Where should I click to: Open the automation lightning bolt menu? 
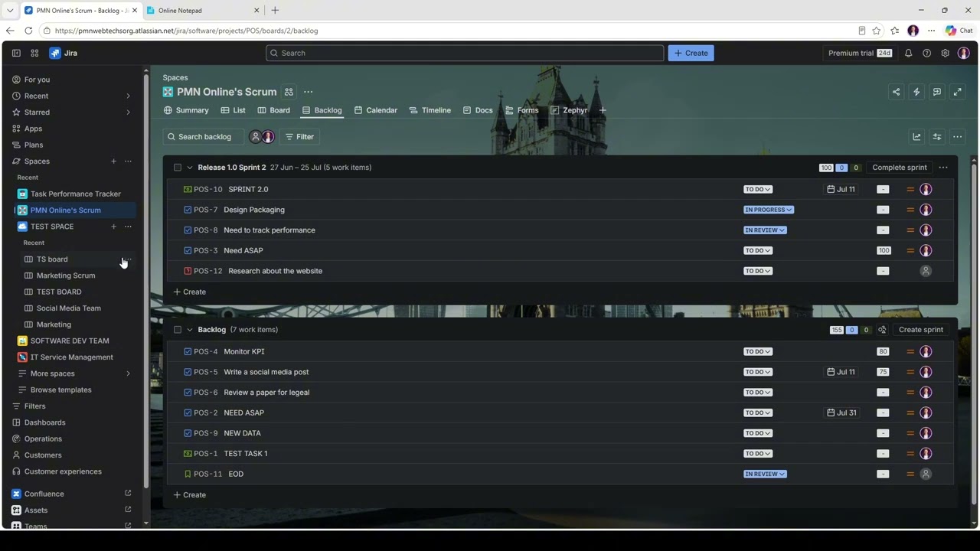pyautogui.click(x=916, y=92)
